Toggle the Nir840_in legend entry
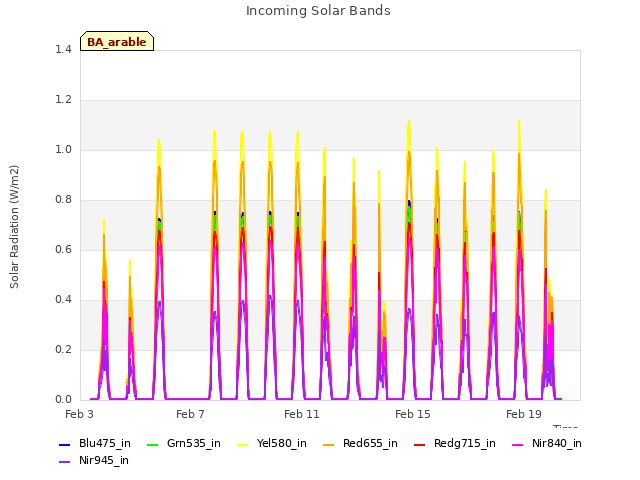Viewport: 640px width, 480px height. (547, 444)
